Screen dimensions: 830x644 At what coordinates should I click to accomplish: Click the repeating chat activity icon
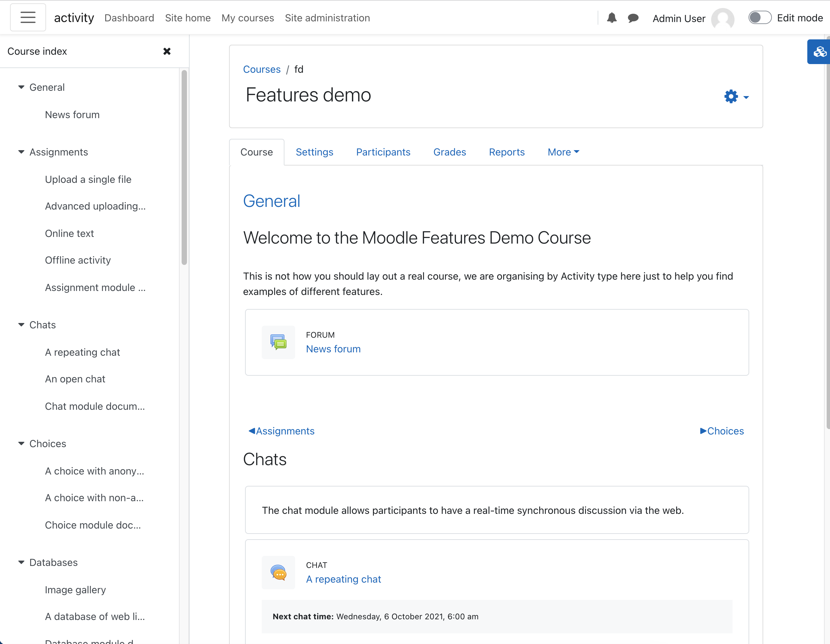tap(278, 572)
